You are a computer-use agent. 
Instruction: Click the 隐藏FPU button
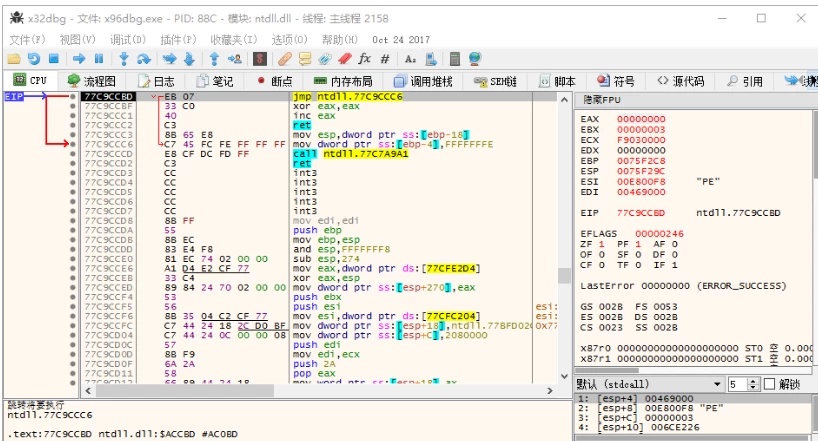[x=603, y=101]
